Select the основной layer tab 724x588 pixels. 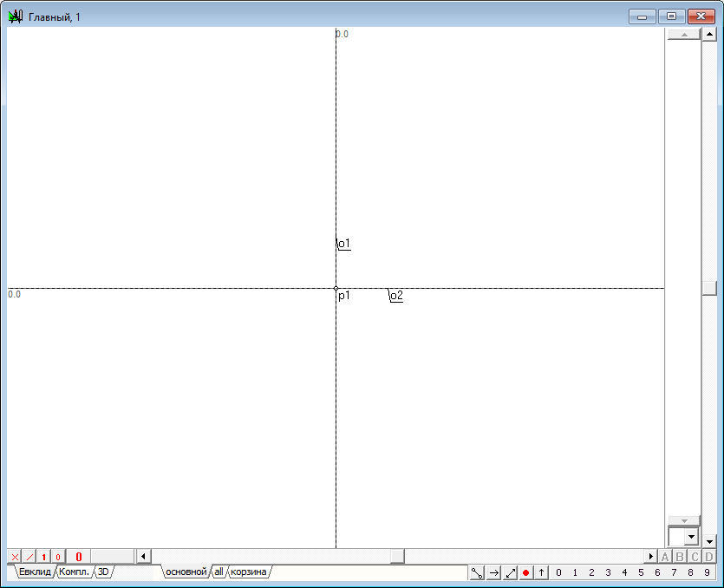[x=186, y=572]
